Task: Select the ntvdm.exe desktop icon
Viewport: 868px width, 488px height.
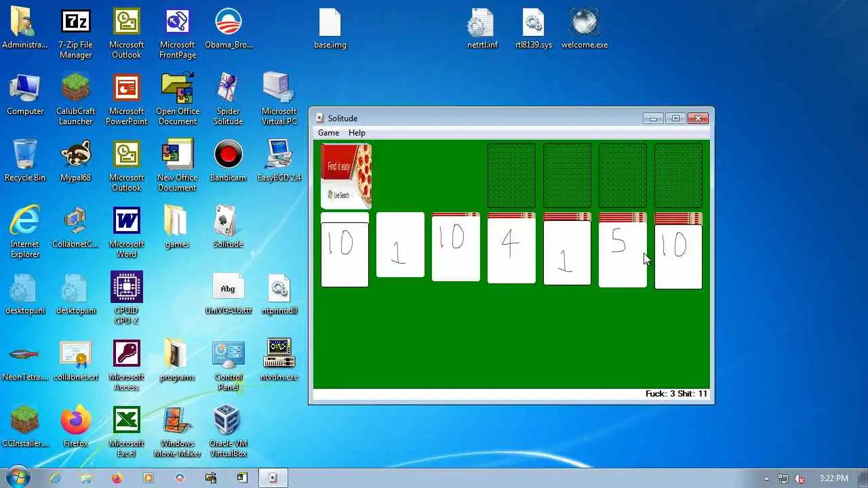Action: (x=279, y=360)
